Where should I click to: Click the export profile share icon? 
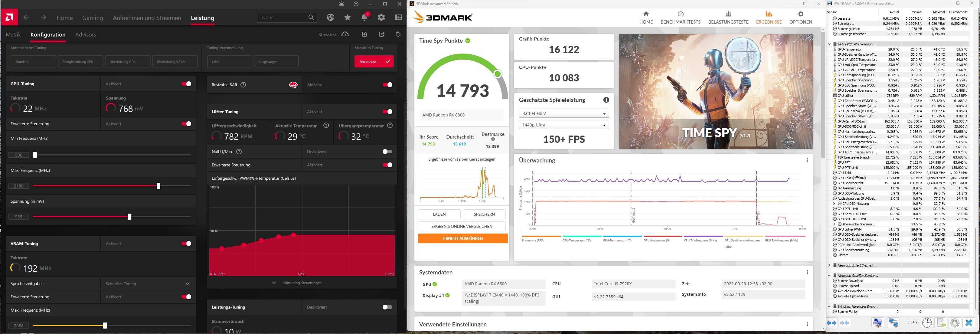[x=381, y=34]
